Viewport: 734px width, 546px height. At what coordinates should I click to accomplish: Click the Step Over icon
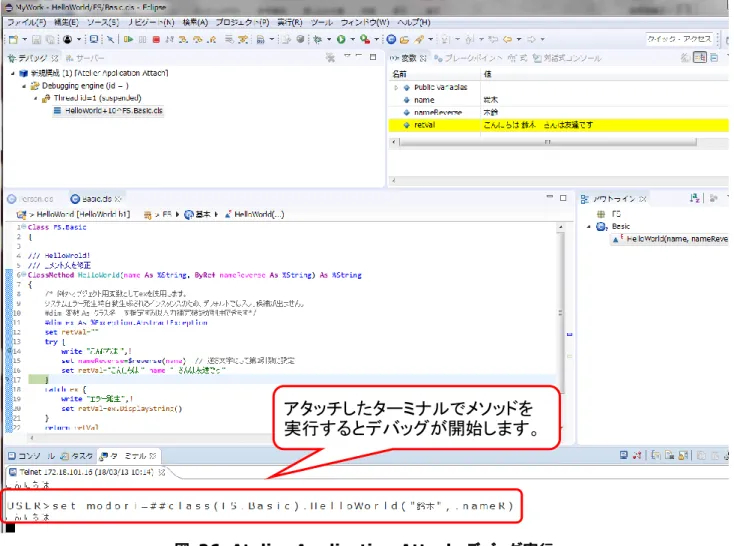(x=198, y=40)
